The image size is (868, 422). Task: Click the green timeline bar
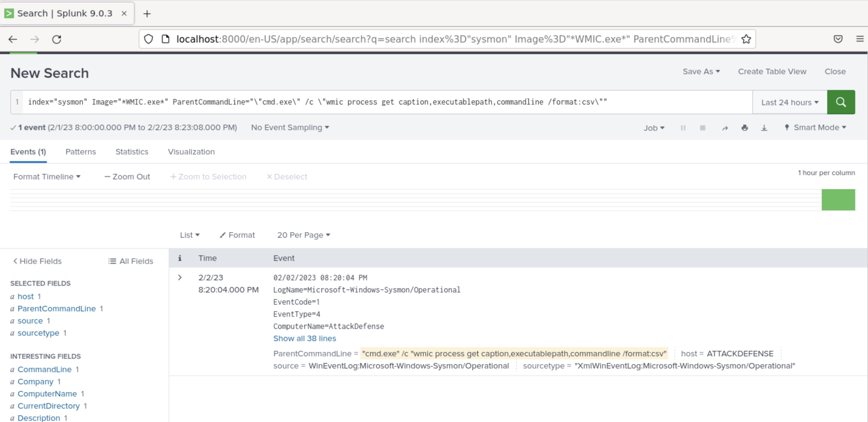click(838, 200)
